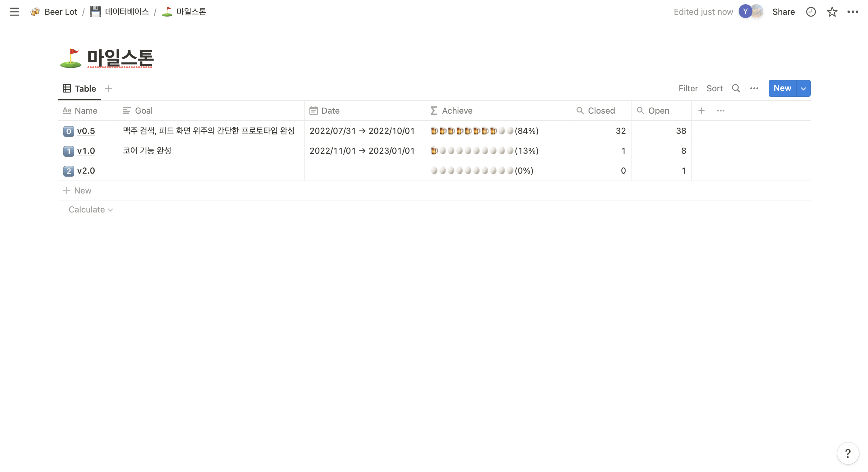
Task: Click the database search magnifier icon
Action: coord(736,88)
